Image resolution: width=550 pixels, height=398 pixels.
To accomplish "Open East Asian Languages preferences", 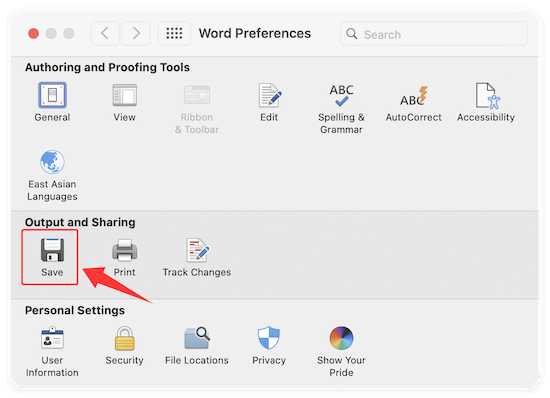I will click(52, 175).
